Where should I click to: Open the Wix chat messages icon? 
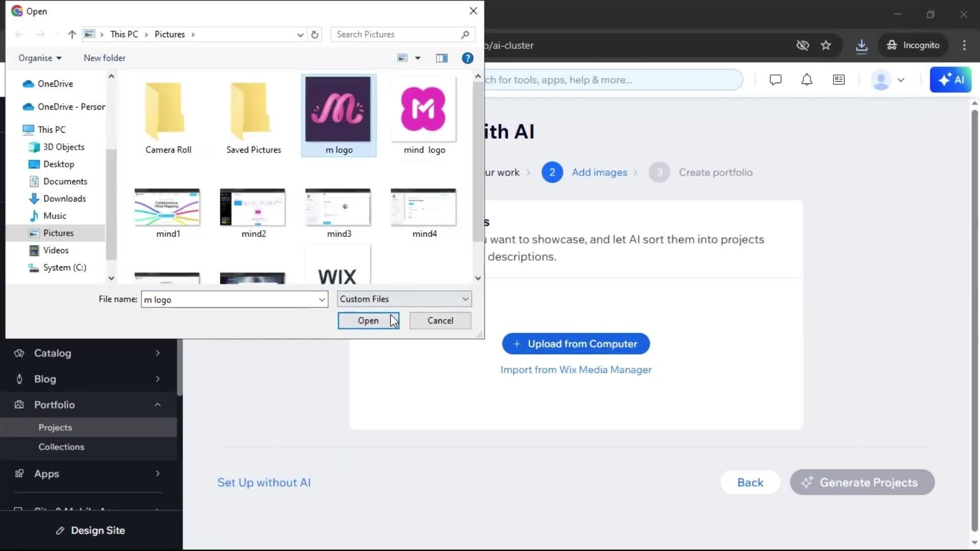tap(775, 80)
